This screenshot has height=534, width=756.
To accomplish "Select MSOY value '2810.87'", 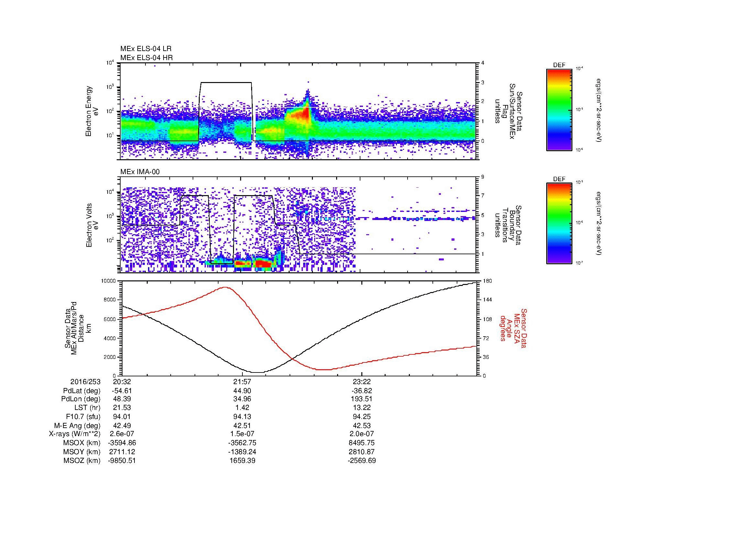I will [362, 452].
